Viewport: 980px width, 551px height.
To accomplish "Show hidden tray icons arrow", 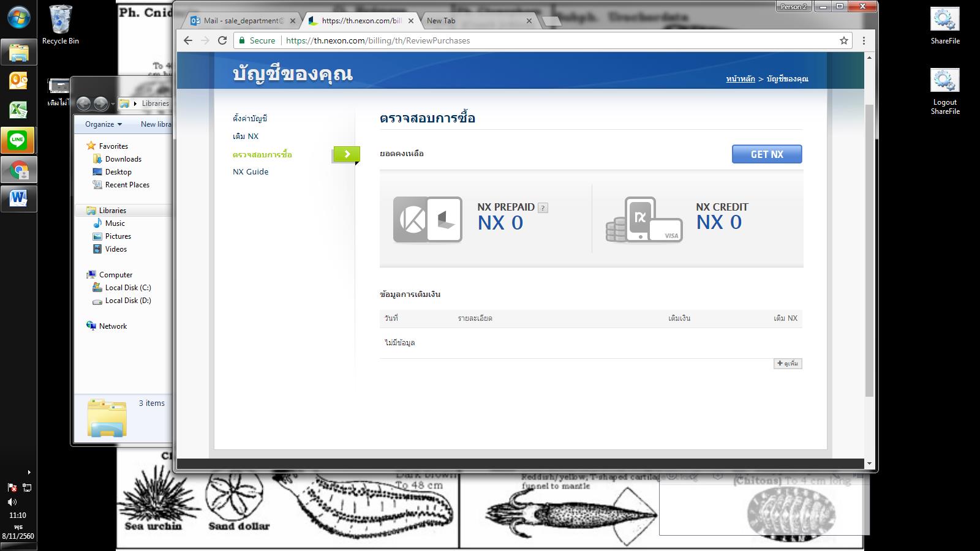I will pos(29,472).
